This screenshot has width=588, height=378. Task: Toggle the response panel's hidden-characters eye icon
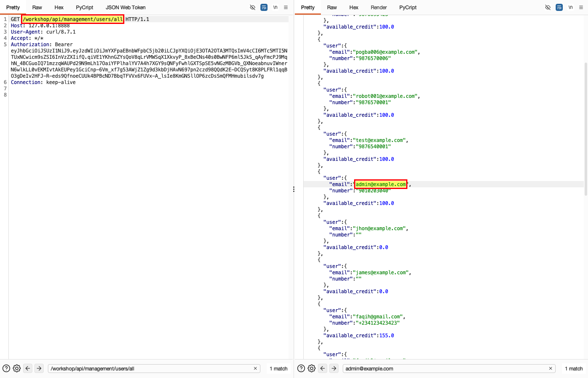point(548,8)
